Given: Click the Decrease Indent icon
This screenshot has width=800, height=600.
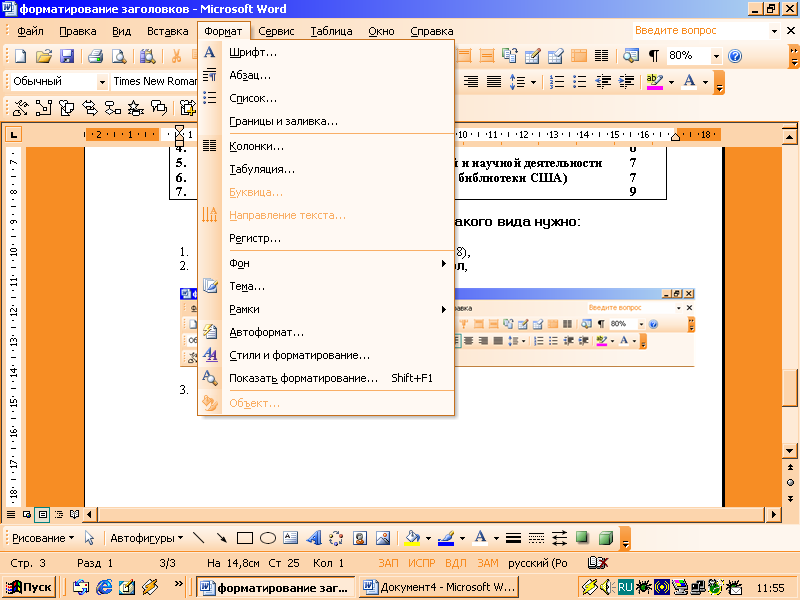Looking at the screenshot, I should tap(603, 82).
